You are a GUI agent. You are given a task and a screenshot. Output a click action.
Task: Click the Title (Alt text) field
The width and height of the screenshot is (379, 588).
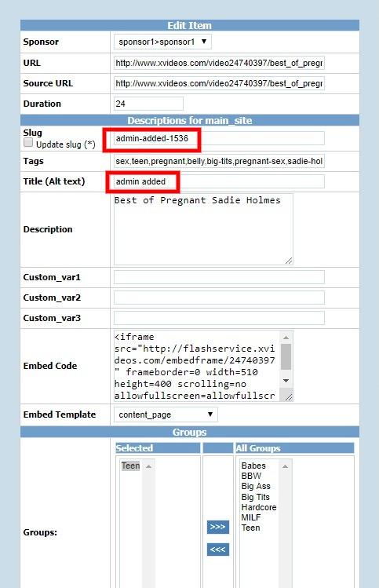(219, 181)
